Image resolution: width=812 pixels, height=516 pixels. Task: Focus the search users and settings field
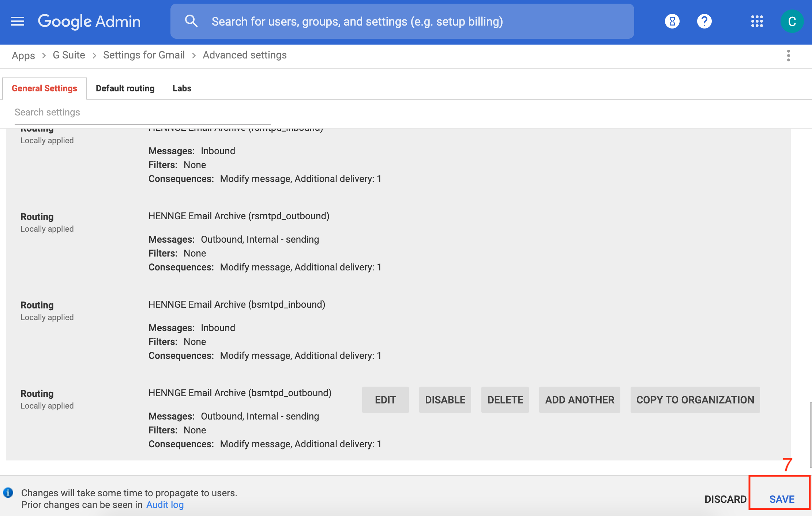point(402,21)
